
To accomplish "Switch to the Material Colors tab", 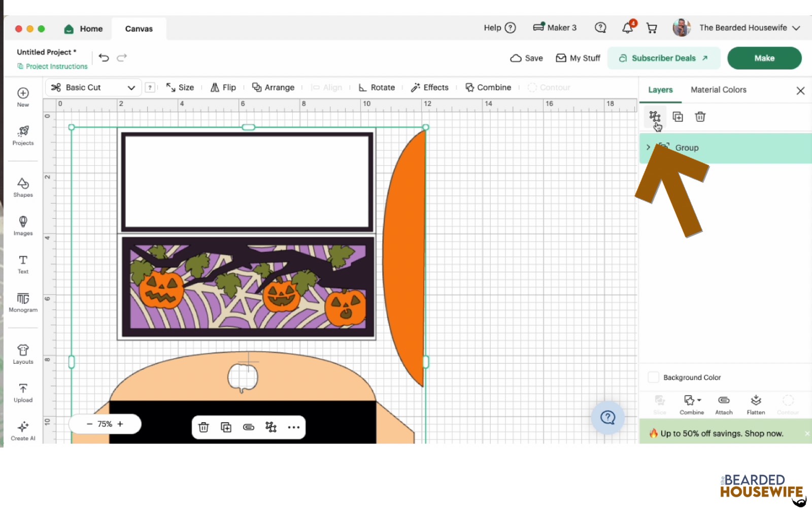I will coord(719,90).
